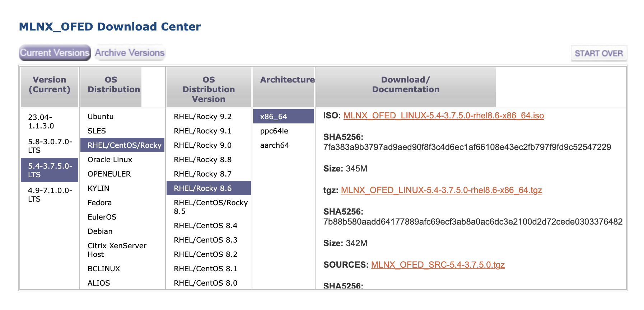Select ppc64le architecture
This screenshot has width=644, height=310.
pyautogui.click(x=284, y=131)
